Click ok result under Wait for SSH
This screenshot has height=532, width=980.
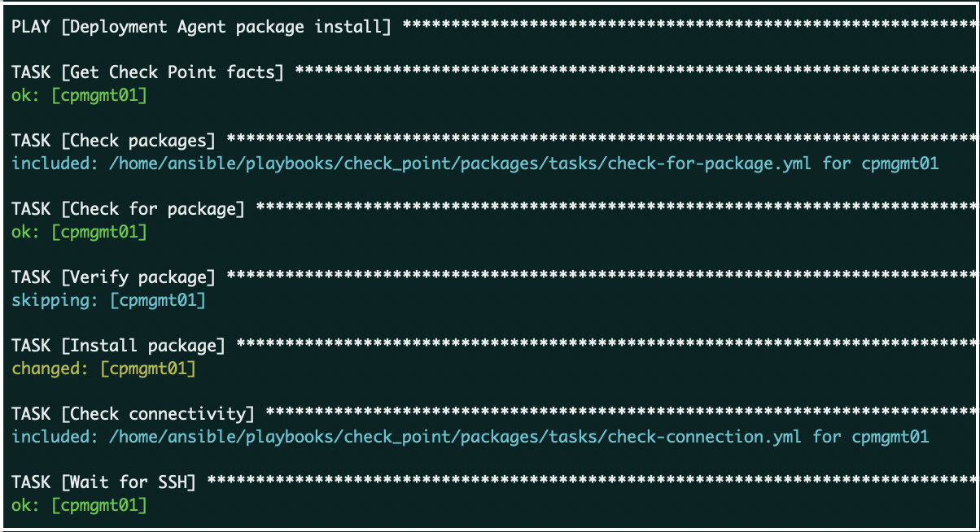tap(79, 505)
